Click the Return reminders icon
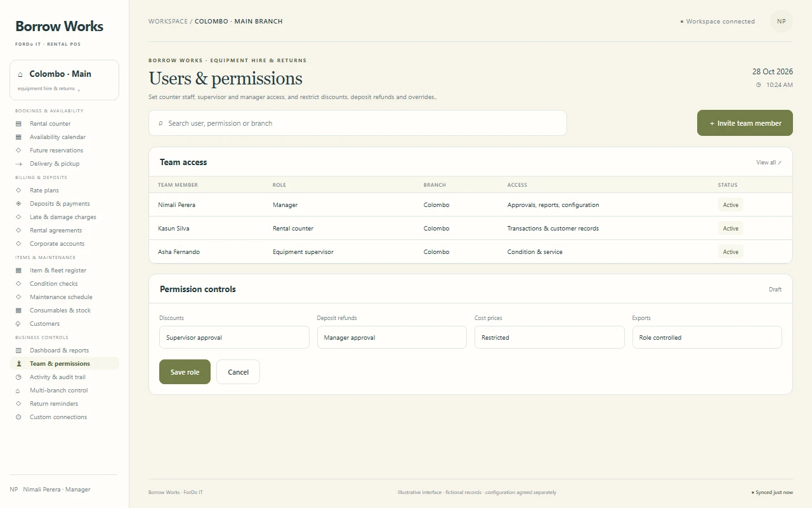Screen dimensions: 812x508 tap(18, 404)
